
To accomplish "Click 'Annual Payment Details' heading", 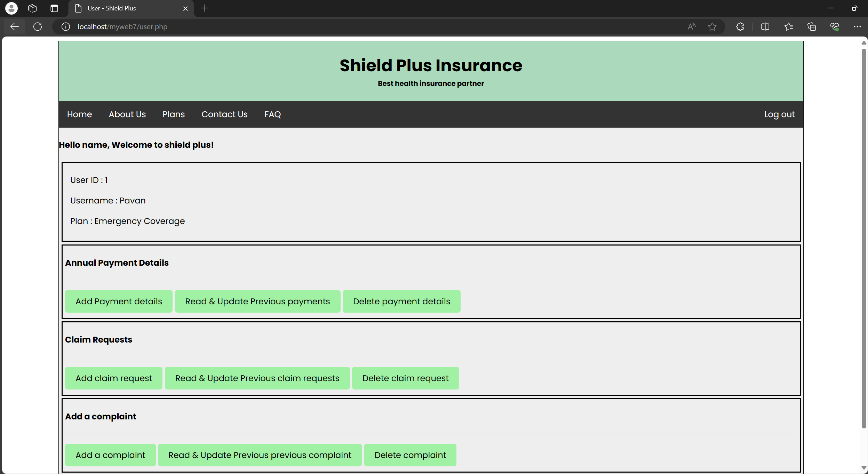I will [117, 263].
